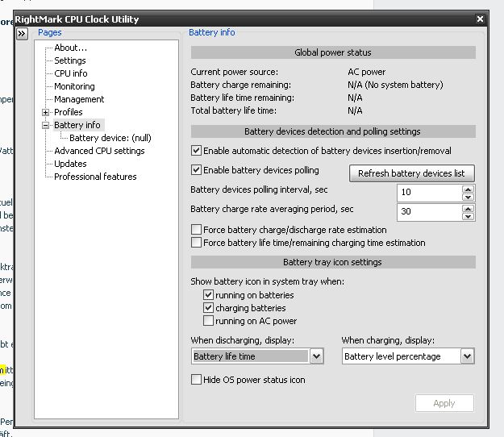504x437 pixels.
Task: Click N/A (No system battery) text
Action: pos(395,85)
